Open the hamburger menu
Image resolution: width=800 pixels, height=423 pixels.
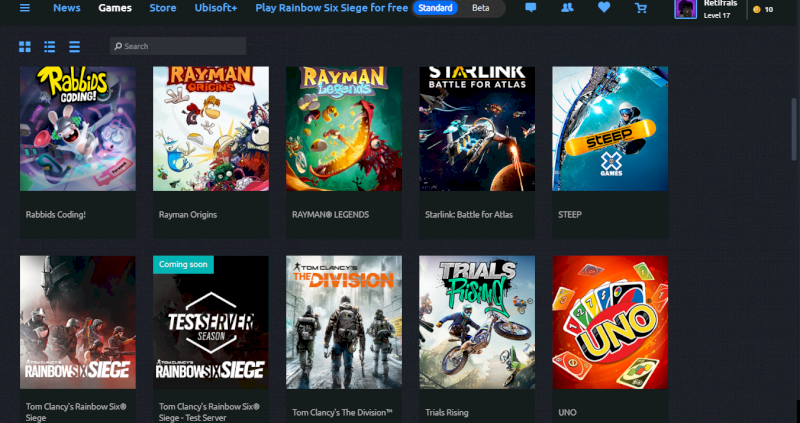[25, 8]
